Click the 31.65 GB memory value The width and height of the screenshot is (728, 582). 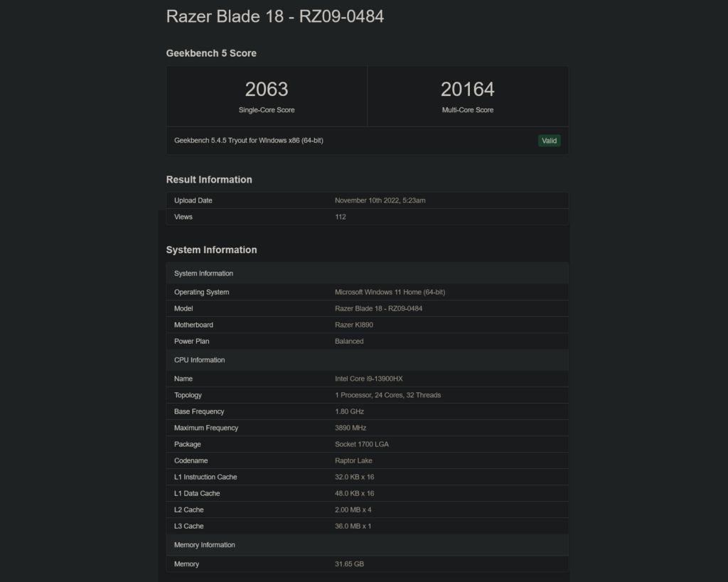[349, 564]
